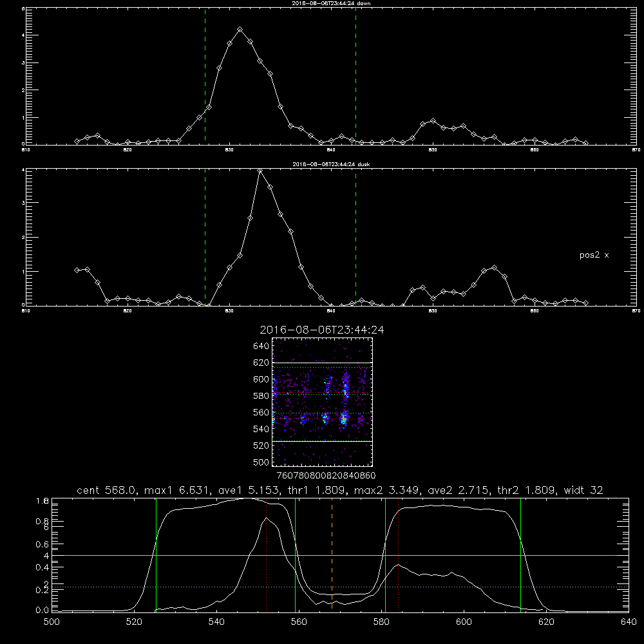Click the '540' tick label on bottom plot x-axis
Image resolution: width=644 pixels, height=644 pixels.
[x=216, y=622]
